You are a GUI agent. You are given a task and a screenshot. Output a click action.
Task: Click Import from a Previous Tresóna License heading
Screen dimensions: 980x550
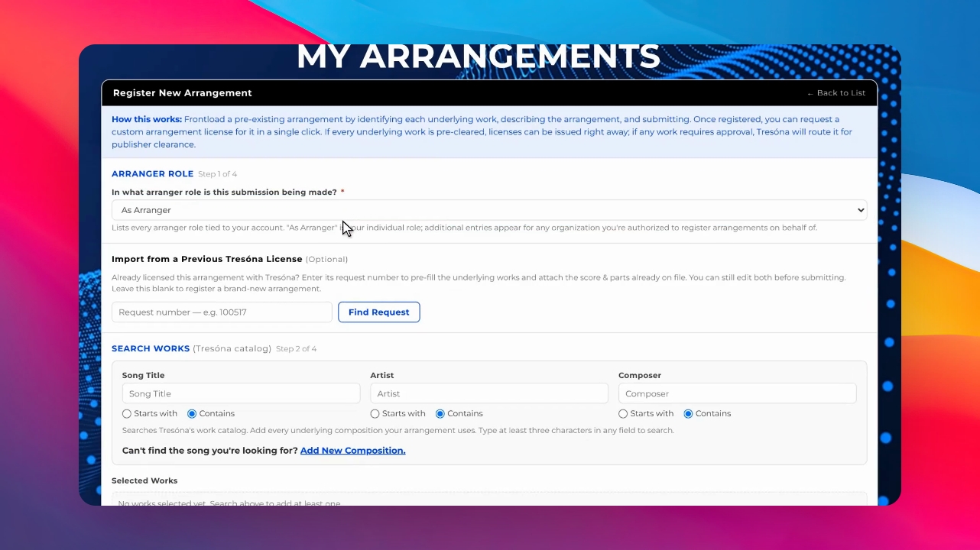pos(207,259)
